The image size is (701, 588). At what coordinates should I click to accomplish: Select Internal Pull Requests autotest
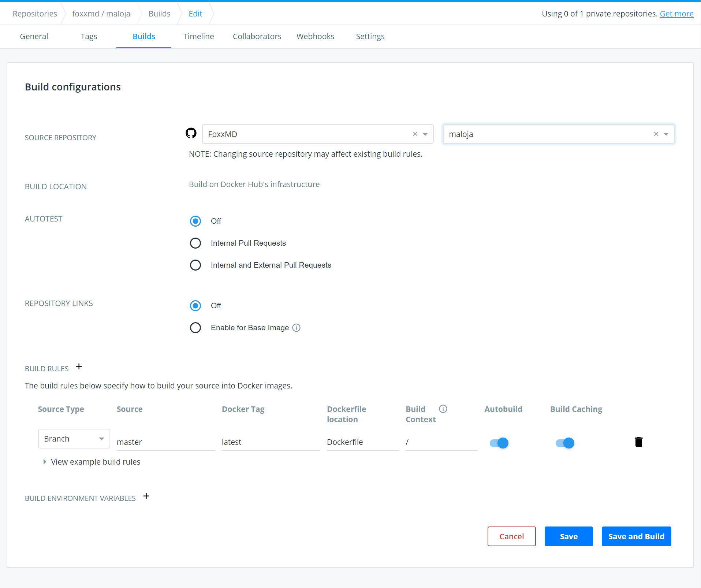tap(195, 243)
